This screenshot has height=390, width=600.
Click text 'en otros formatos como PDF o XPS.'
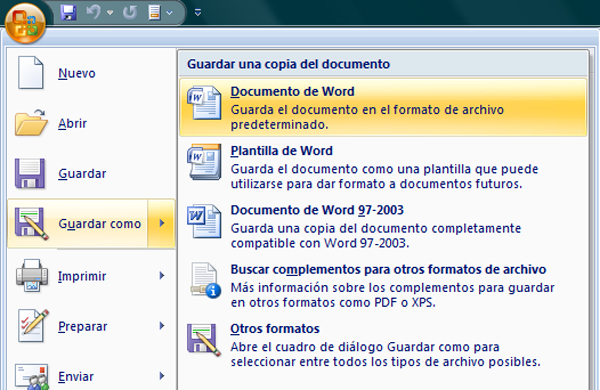(x=333, y=302)
